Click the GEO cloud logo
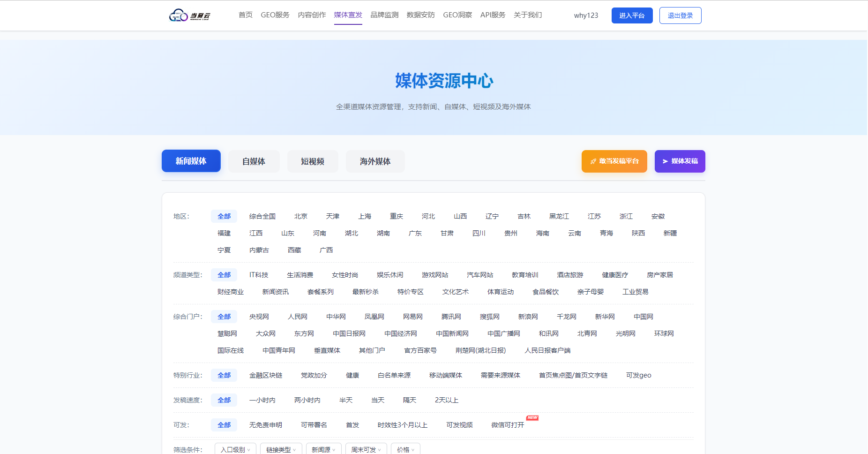This screenshot has width=868, height=454. pyautogui.click(x=189, y=15)
